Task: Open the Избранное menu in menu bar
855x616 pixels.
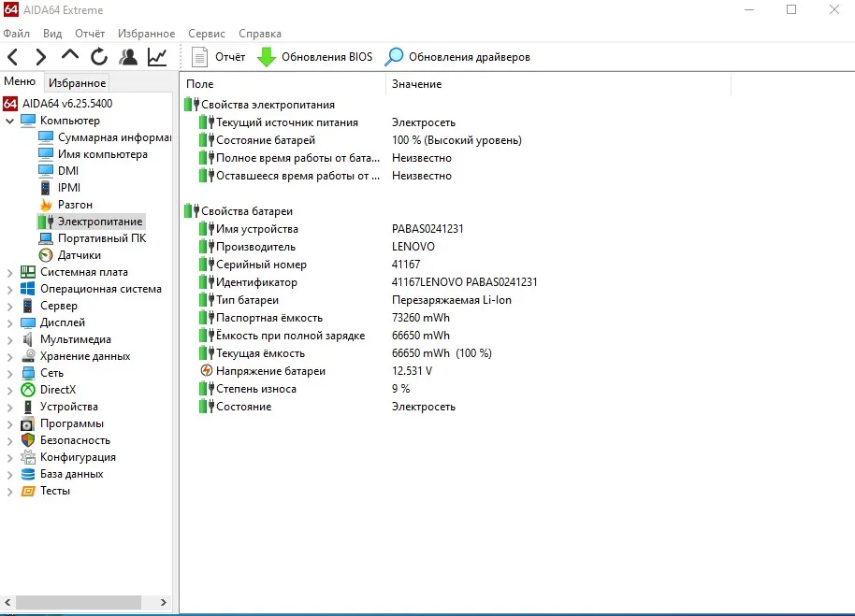Action: tap(146, 34)
